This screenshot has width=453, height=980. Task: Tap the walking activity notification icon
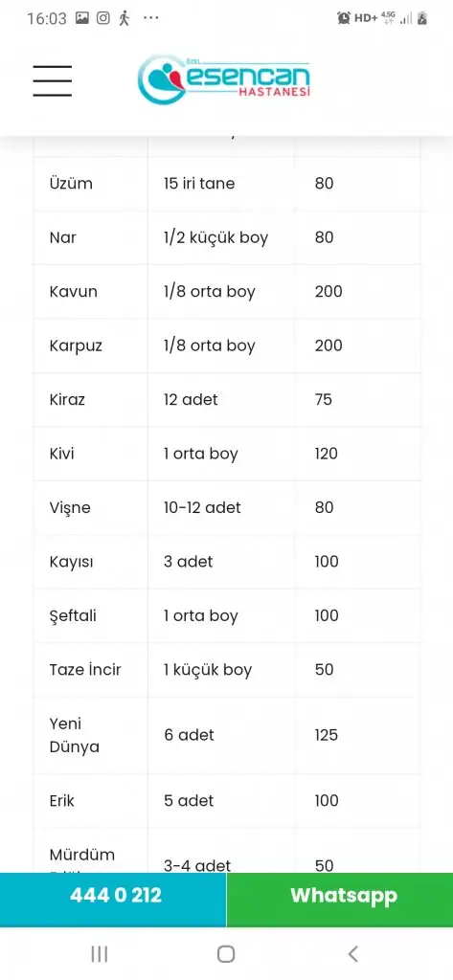pyautogui.click(x=125, y=17)
